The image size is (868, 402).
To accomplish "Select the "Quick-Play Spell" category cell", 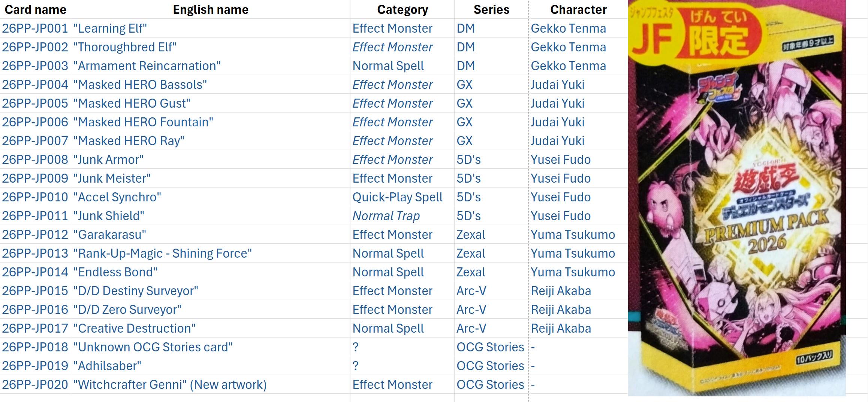I will tap(397, 197).
